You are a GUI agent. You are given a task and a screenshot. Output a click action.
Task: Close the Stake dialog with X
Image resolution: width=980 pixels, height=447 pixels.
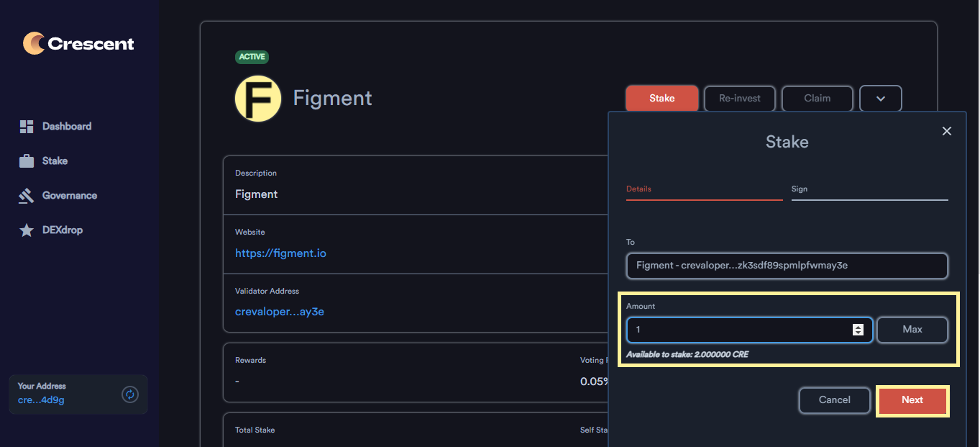947,131
